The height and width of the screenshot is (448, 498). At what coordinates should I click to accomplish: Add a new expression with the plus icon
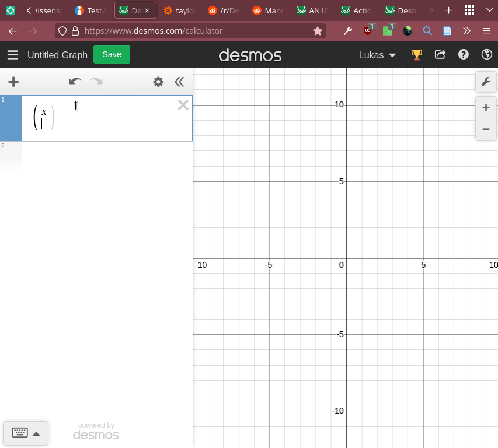click(x=13, y=82)
